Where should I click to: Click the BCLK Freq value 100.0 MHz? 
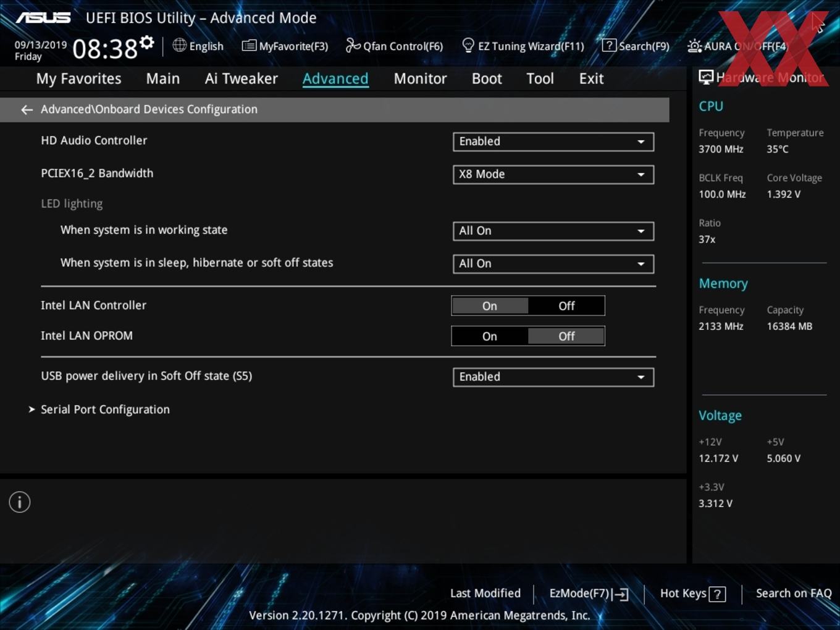tap(722, 194)
